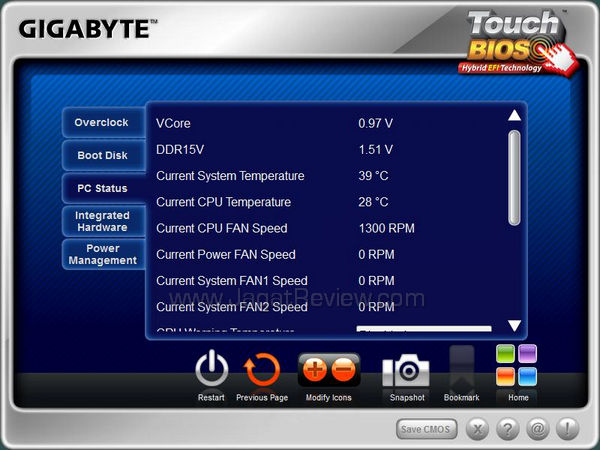This screenshot has width=600, height=450.
Task: Click the plus icon in Modify Icons
Action: (315, 369)
